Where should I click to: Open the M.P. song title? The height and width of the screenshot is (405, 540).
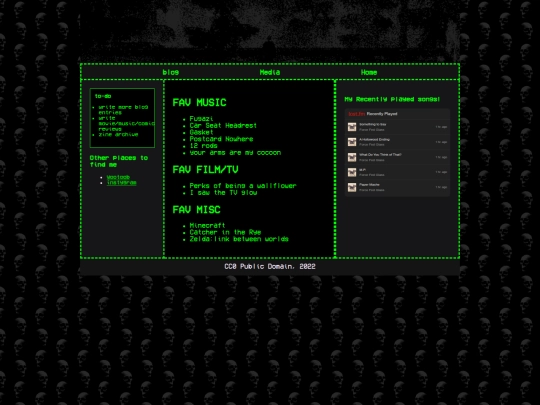click(x=362, y=170)
